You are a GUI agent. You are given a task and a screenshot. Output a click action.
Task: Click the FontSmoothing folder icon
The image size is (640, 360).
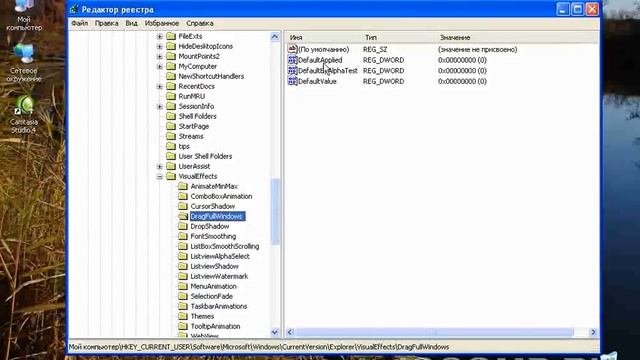[x=183, y=236]
